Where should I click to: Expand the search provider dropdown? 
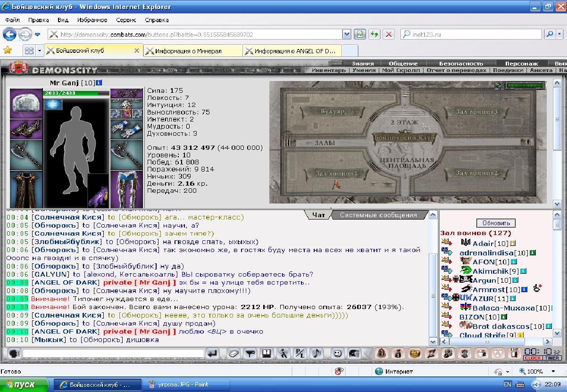(560, 34)
